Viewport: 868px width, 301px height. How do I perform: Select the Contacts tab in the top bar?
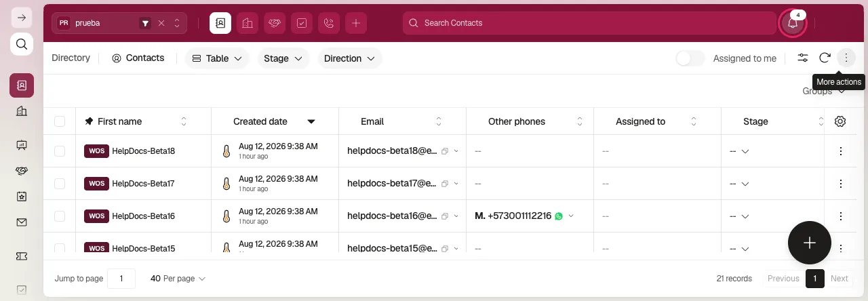(220, 23)
